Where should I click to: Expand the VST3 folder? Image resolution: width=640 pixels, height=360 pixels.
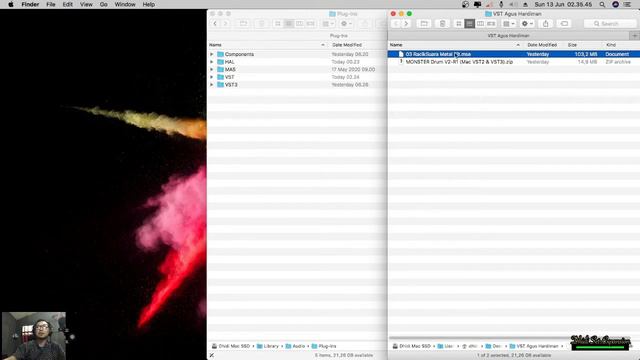pyautogui.click(x=211, y=85)
